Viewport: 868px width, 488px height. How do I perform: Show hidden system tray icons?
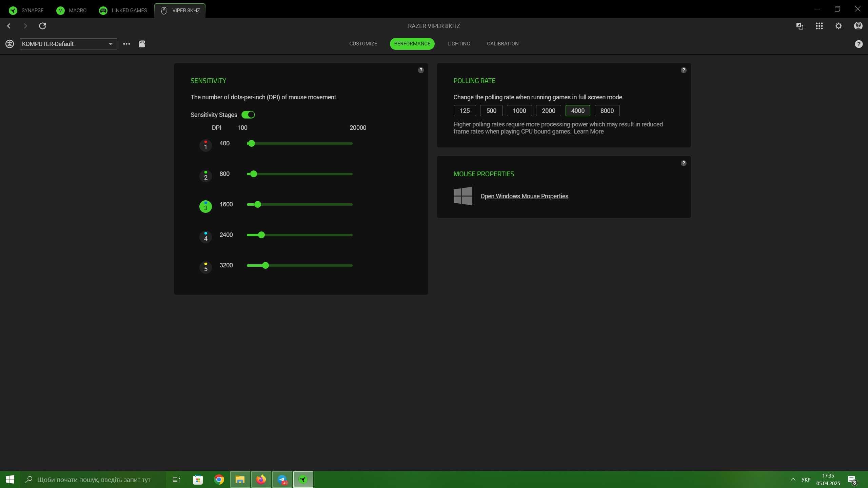coord(793,480)
